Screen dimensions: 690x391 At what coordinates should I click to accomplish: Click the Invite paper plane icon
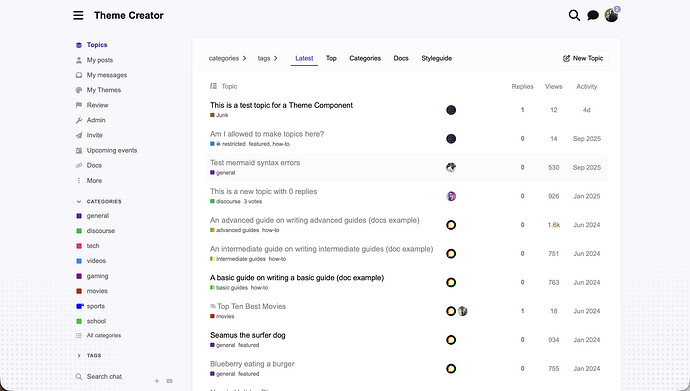(x=79, y=135)
